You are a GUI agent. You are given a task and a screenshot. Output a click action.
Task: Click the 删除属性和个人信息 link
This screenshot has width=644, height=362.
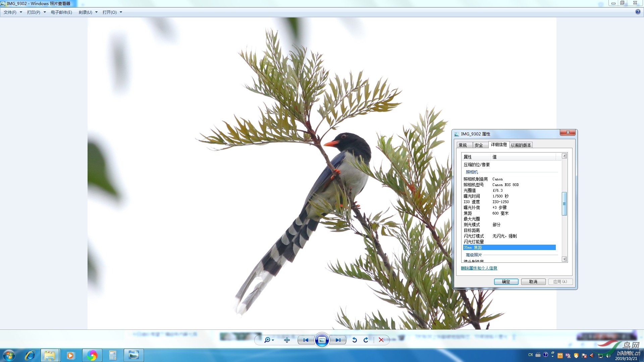point(479,268)
